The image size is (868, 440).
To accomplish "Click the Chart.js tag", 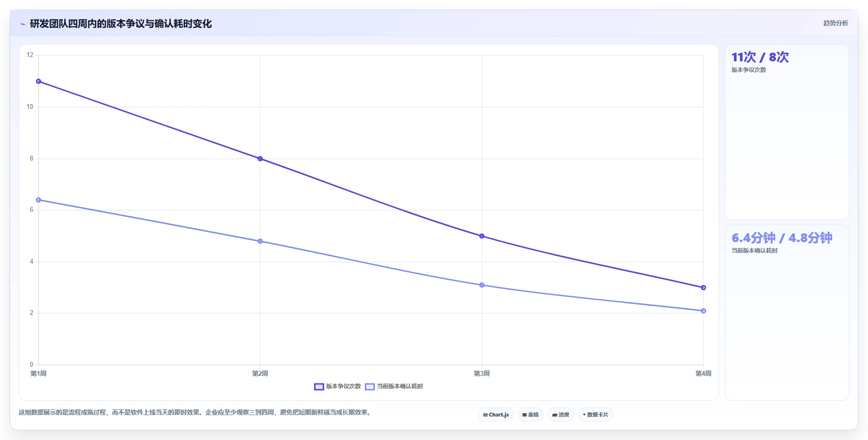I will pyautogui.click(x=496, y=415).
